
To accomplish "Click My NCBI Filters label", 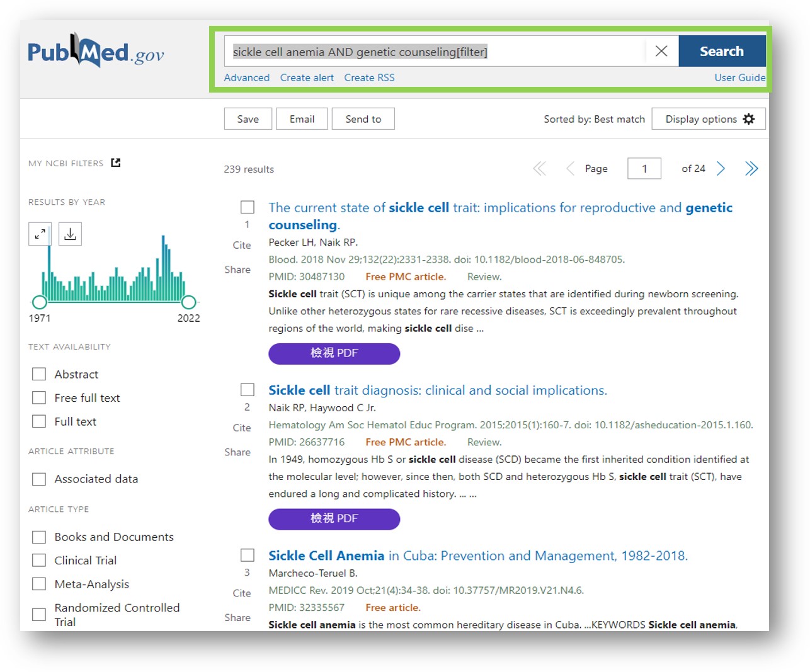I will [x=66, y=163].
